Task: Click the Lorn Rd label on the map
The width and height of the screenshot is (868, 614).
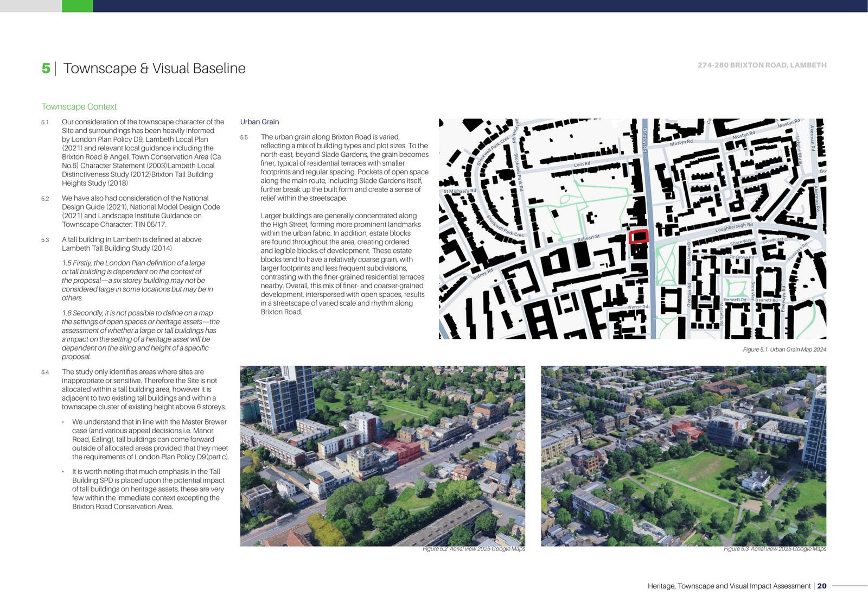Action: [582, 164]
